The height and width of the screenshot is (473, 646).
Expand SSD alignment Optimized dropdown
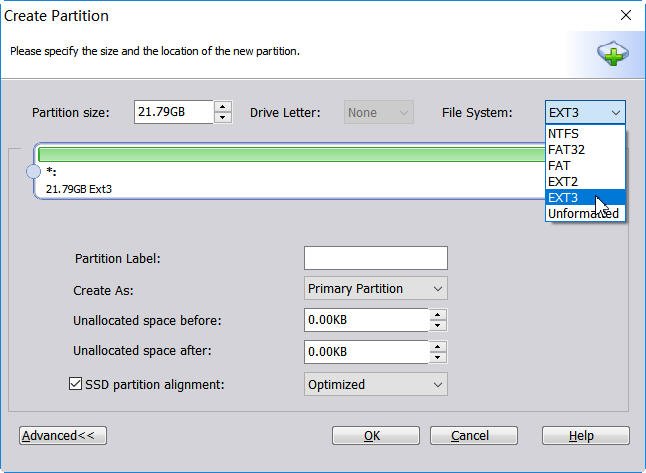375,384
